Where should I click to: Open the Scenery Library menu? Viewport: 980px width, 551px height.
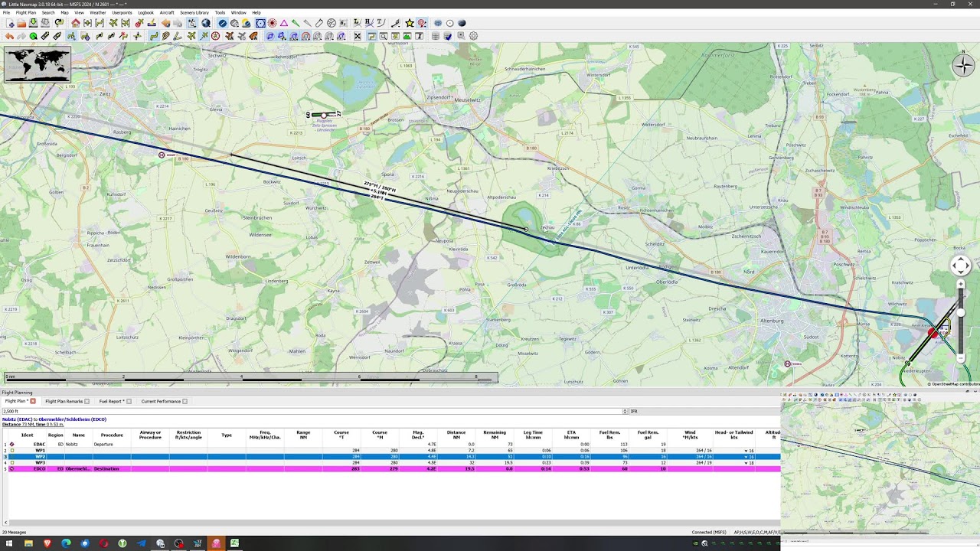(194, 12)
